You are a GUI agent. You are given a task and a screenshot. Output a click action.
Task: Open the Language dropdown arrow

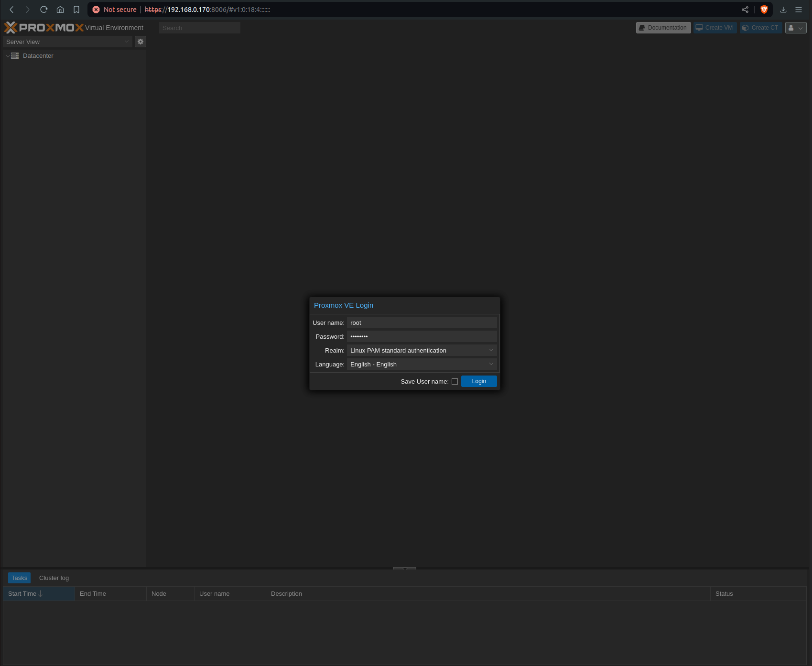point(491,364)
